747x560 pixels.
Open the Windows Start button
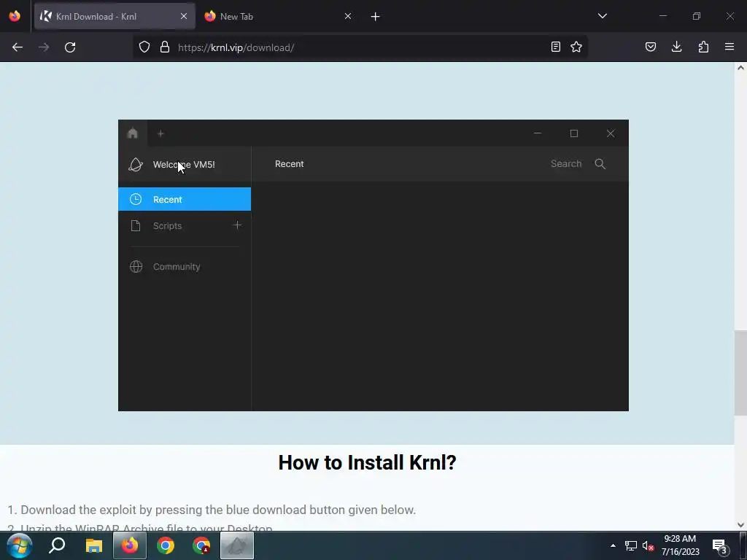click(19, 545)
